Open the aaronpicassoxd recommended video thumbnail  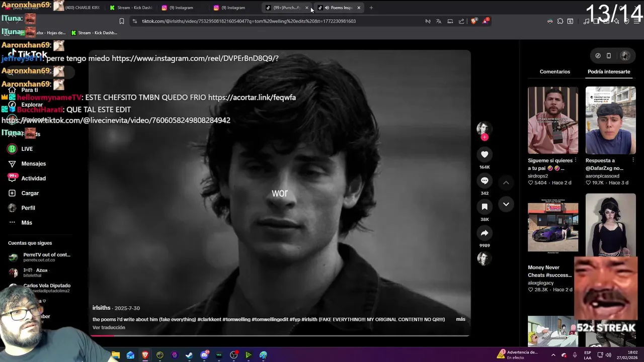pos(610,120)
